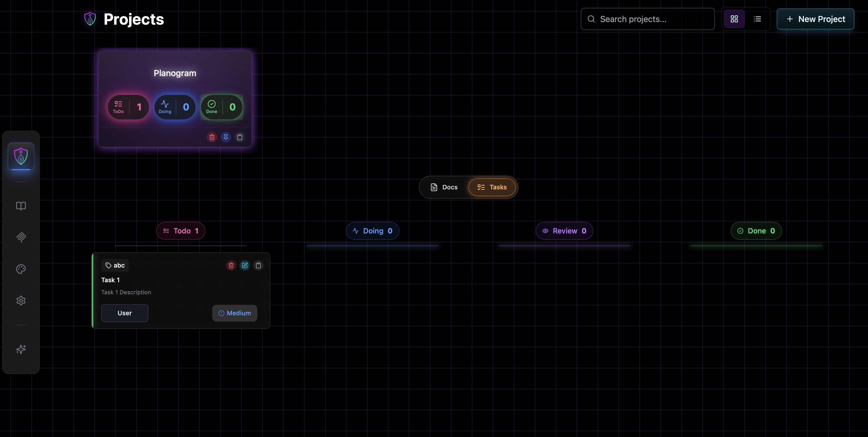The height and width of the screenshot is (437, 868).
Task: Select the palette icon to change theme
Action: coord(21,269)
